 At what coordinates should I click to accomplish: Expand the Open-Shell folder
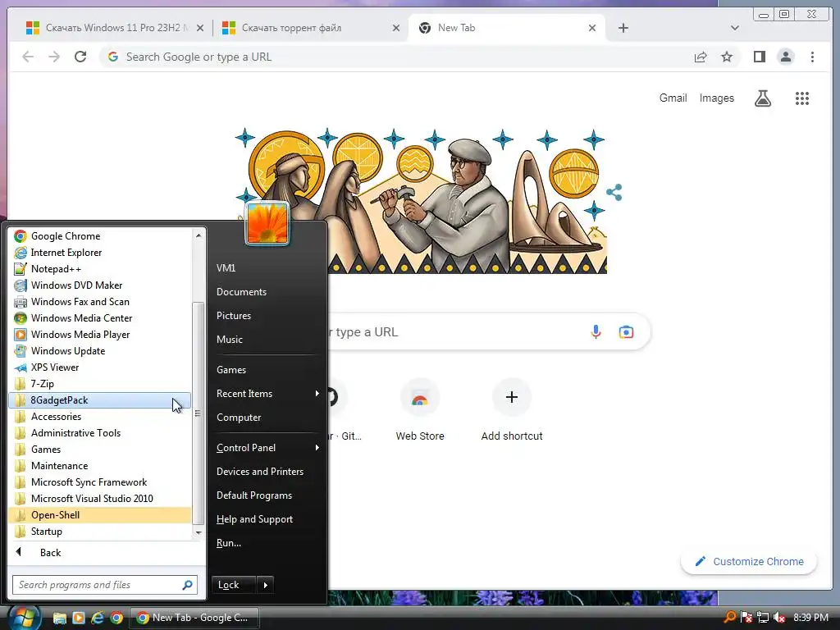point(99,515)
